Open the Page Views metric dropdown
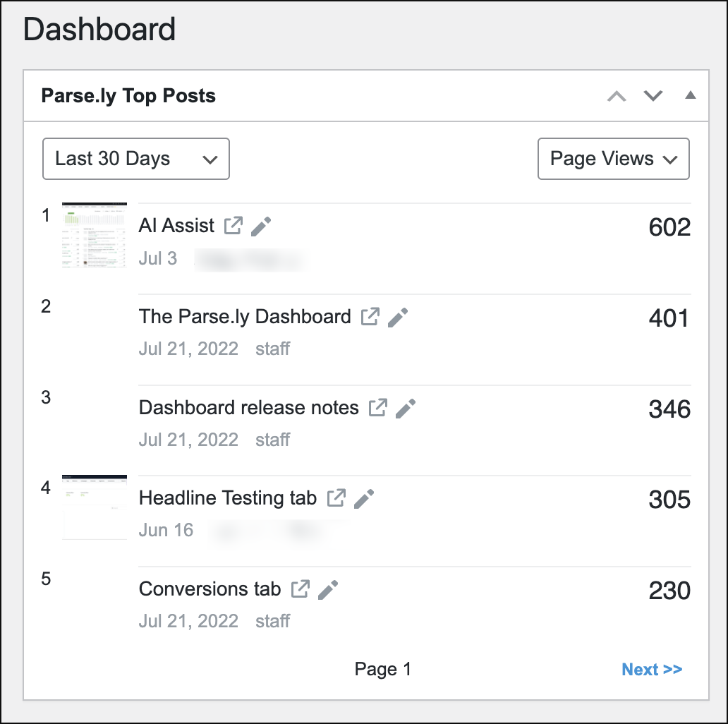The height and width of the screenshot is (724, 728). (x=613, y=159)
